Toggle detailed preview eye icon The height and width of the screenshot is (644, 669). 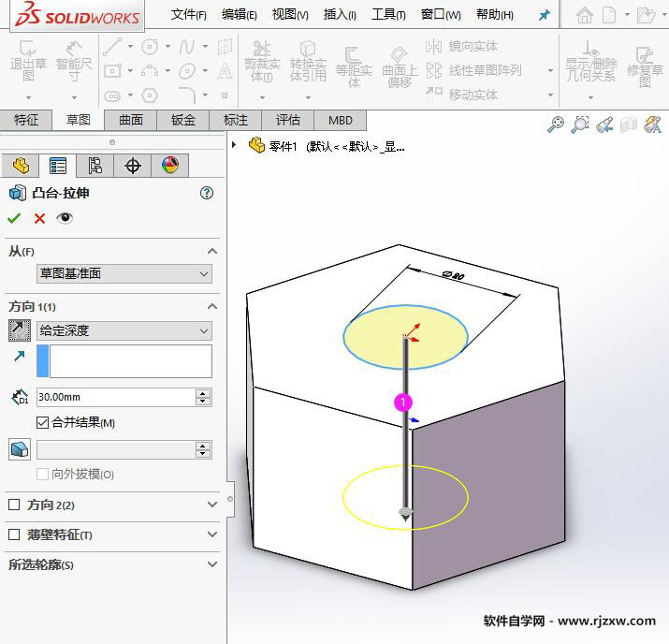[65, 218]
